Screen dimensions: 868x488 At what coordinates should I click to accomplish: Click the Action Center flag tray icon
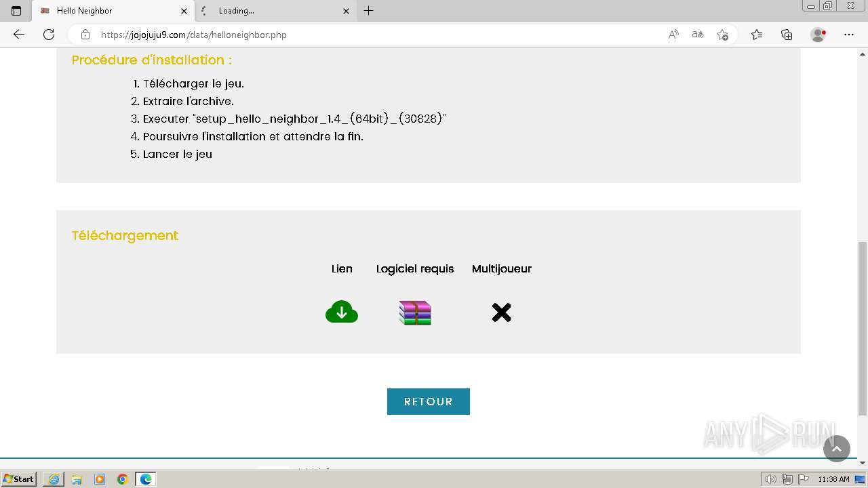click(804, 479)
